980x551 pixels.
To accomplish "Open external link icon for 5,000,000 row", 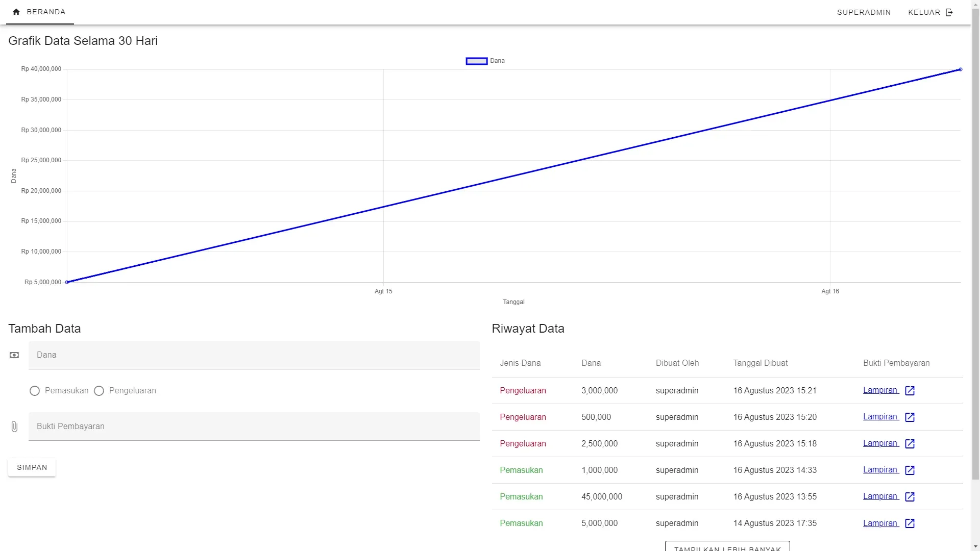I will point(910,523).
